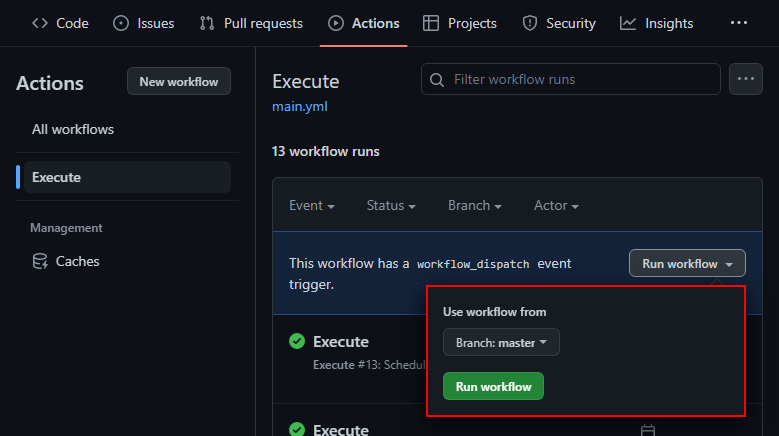This screenshot has width=779, height=436.
Task: Open the main.yml workflow file link
Action: [300, 107]
